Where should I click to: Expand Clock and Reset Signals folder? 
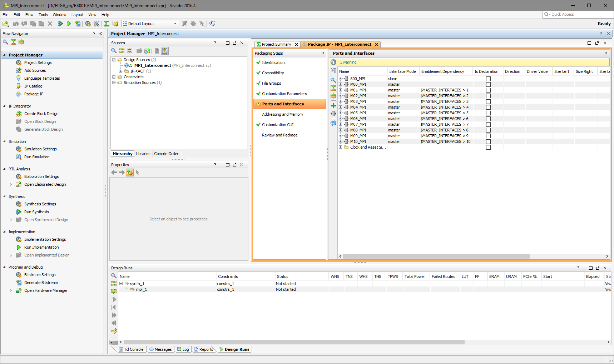coord(341,147)
